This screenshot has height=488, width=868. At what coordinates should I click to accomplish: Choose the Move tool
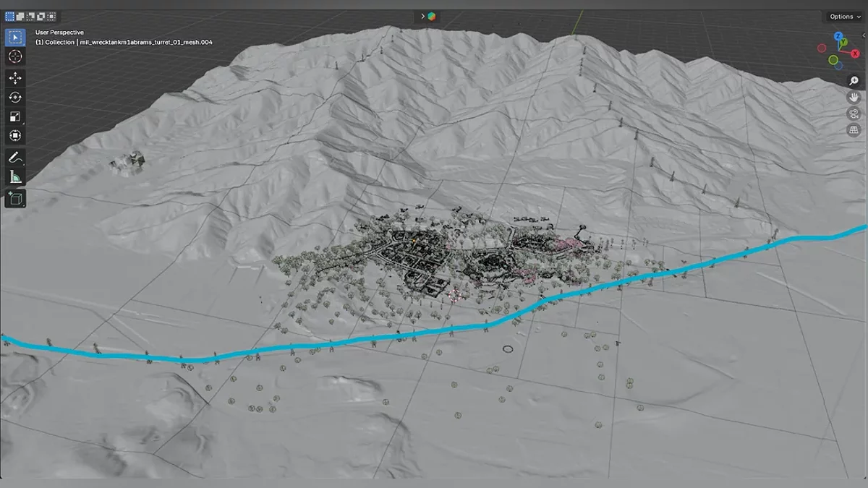pyautogui.click(x=15, y=78)
